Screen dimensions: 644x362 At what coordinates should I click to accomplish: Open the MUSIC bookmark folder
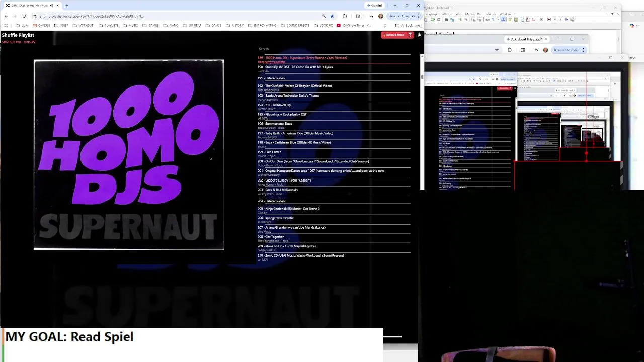(131, 25)
